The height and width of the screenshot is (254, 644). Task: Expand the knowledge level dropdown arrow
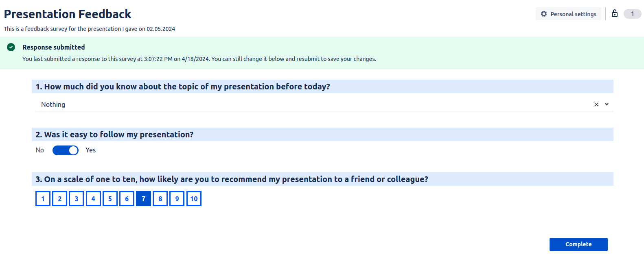(607, 104)
